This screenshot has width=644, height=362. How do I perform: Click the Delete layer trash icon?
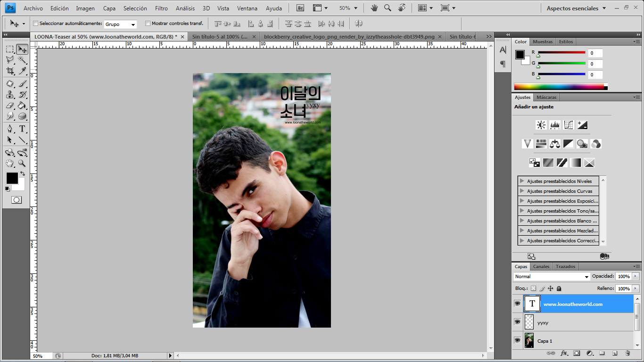627,353
